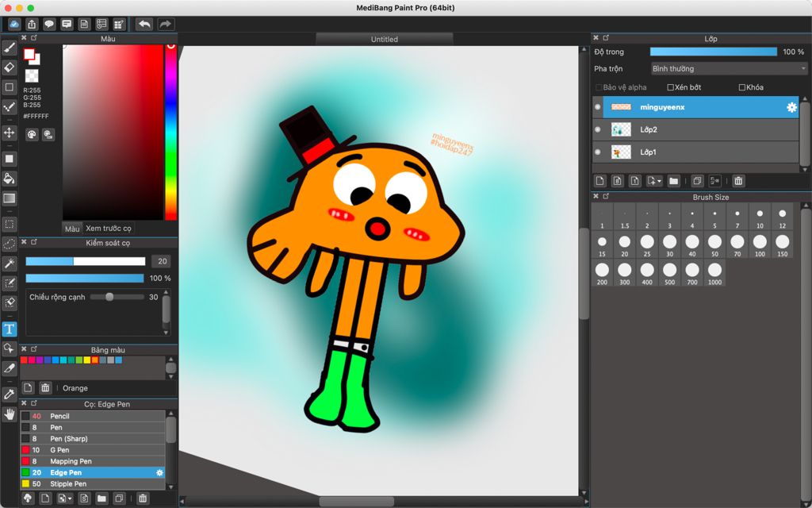812x508 pixels.
Task: Select the Eraser tool
Action: (10, 67)
